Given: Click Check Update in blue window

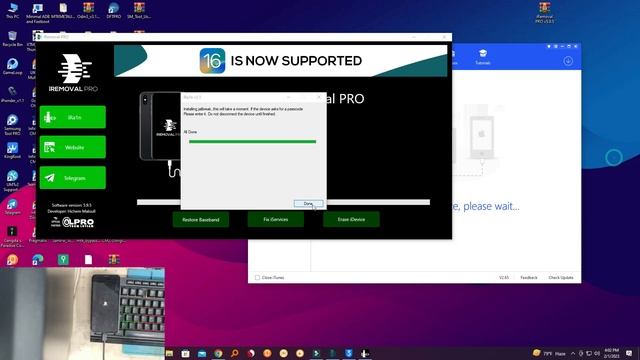Looking at the screenshot, I should coord(561,278).
